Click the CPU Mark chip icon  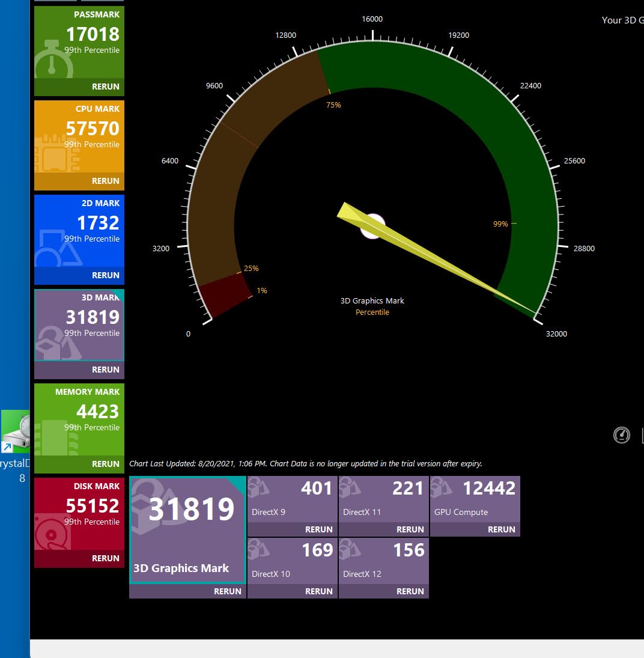[54, 156]
